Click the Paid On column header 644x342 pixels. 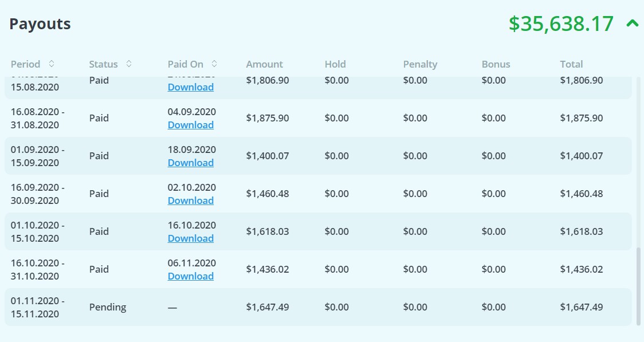click(185, 64)
